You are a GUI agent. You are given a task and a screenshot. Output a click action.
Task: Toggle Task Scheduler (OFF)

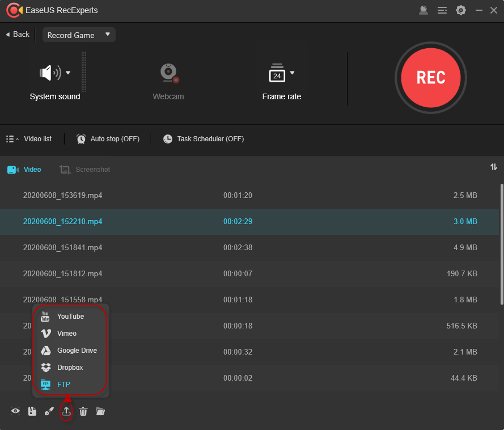(x=204, y=139)
